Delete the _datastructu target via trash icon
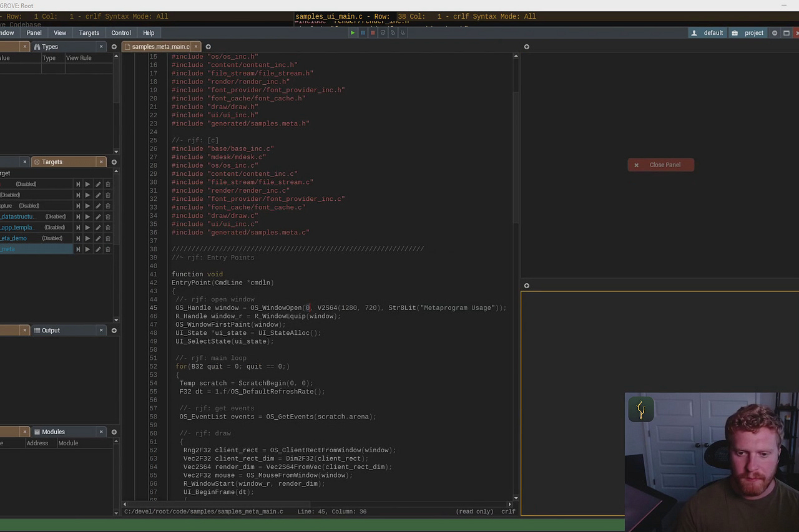Viewport: 799px width, 532px height. tap(107, 216)
